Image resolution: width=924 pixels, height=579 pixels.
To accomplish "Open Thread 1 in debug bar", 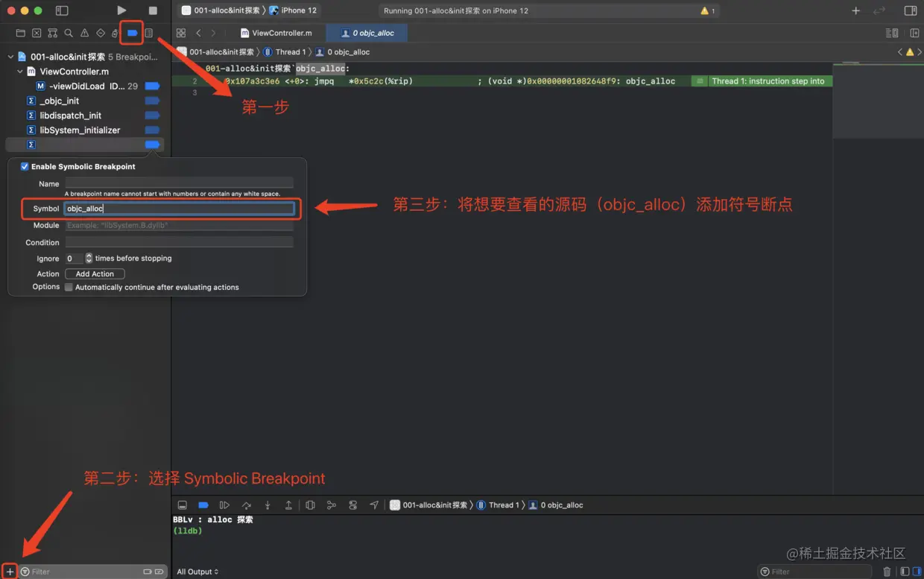I will point(498,505).
